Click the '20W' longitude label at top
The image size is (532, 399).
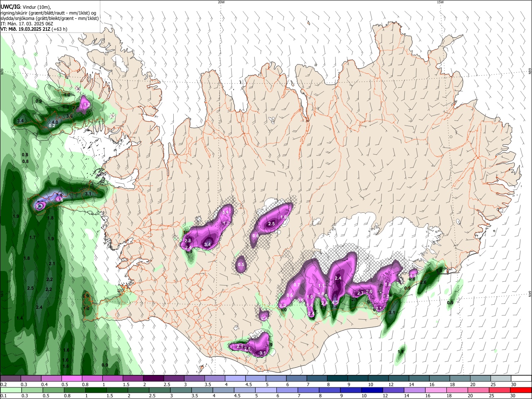[x=221, y=2]
